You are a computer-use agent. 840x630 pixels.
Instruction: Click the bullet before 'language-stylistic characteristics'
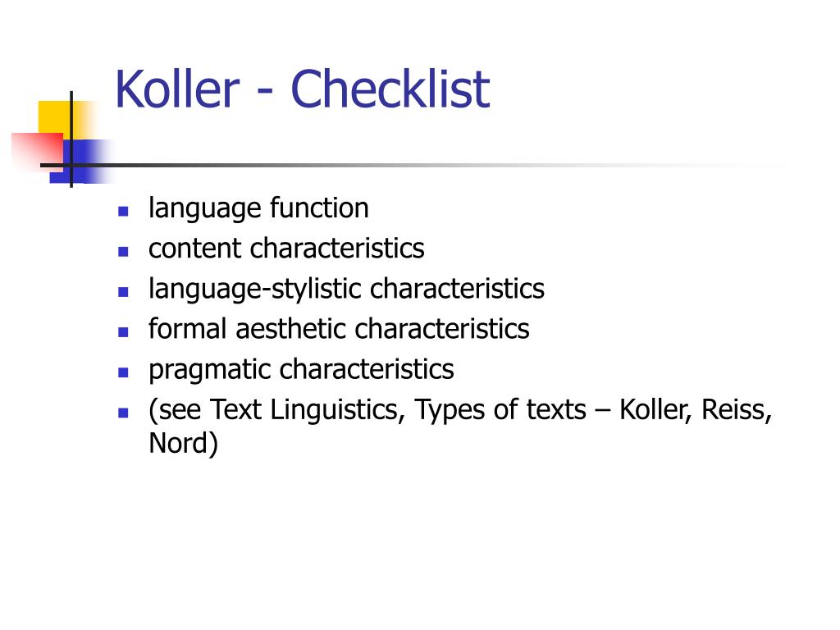pyautogui.click(x=123, y=292)
